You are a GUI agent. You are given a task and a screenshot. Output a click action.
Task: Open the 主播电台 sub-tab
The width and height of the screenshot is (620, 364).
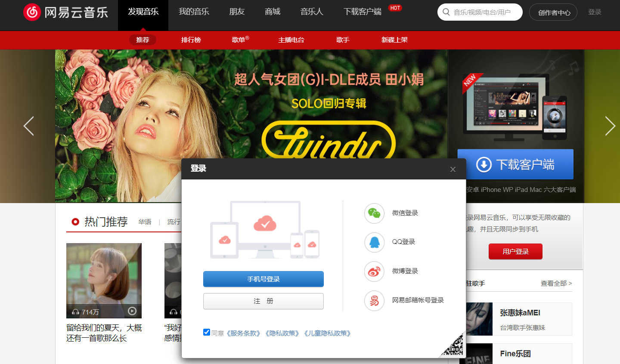tap(291, 40)
